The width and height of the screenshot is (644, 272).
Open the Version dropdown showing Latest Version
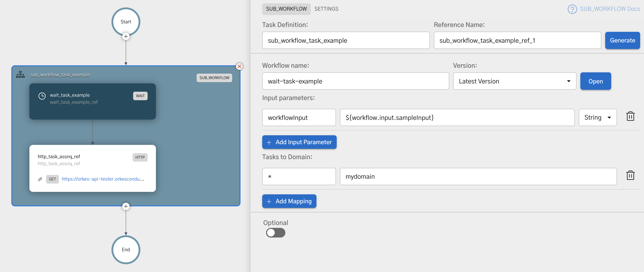tap(514, 81)
